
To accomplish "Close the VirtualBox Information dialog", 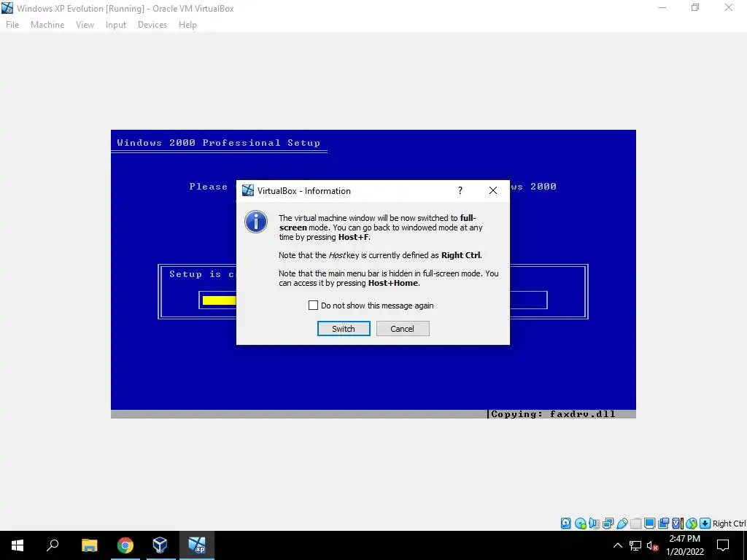I will click(x=493, y=190).
